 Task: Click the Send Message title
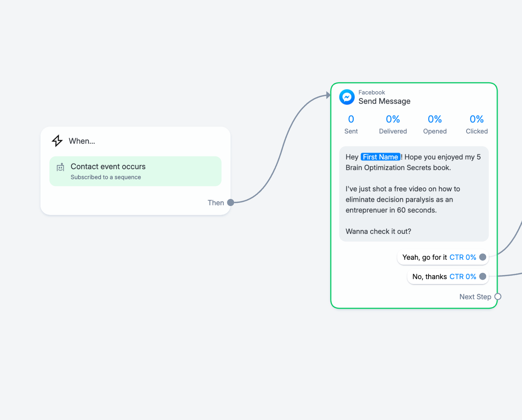coord(385,101)
